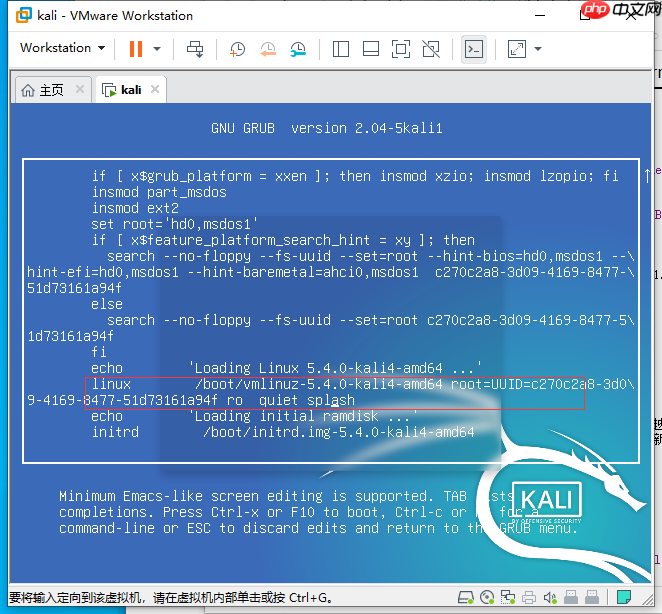This screenshot has width=662, height=614.
Task: Click the VMware Workstation title bar icon
Action: [24, 15]
